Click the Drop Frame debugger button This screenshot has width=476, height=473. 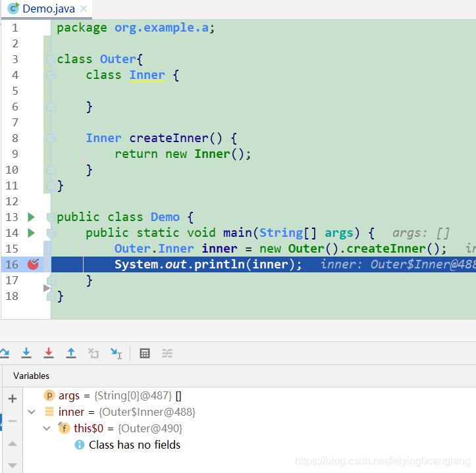point(93,353)
